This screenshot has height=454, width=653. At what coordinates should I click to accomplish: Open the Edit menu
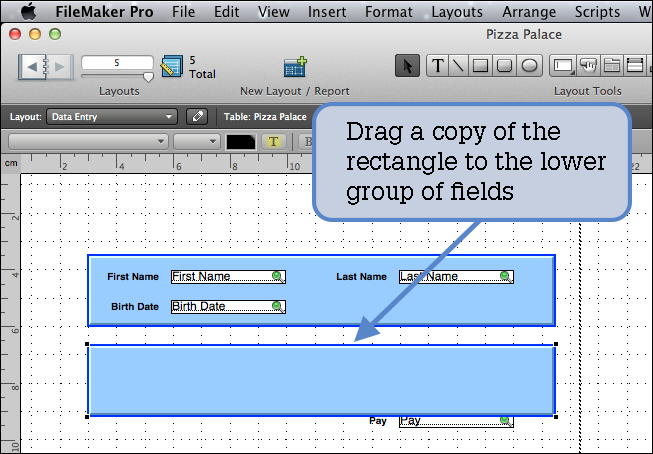(x=227, y=12)
